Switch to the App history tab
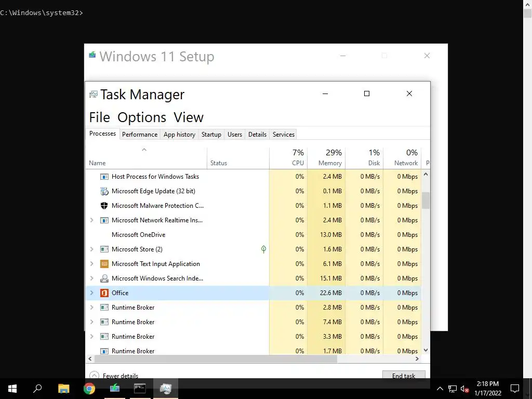 [x=179, y=135]
